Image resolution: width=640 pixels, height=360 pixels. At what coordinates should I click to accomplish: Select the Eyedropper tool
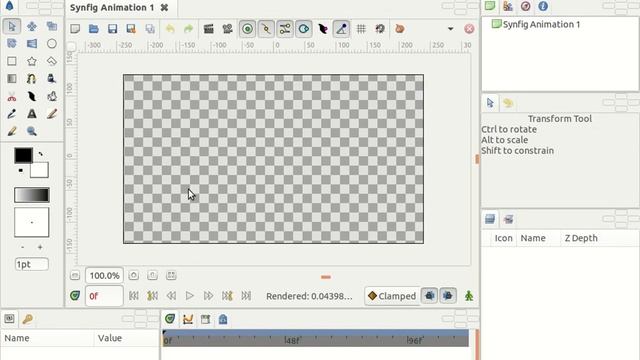point(12,114)
